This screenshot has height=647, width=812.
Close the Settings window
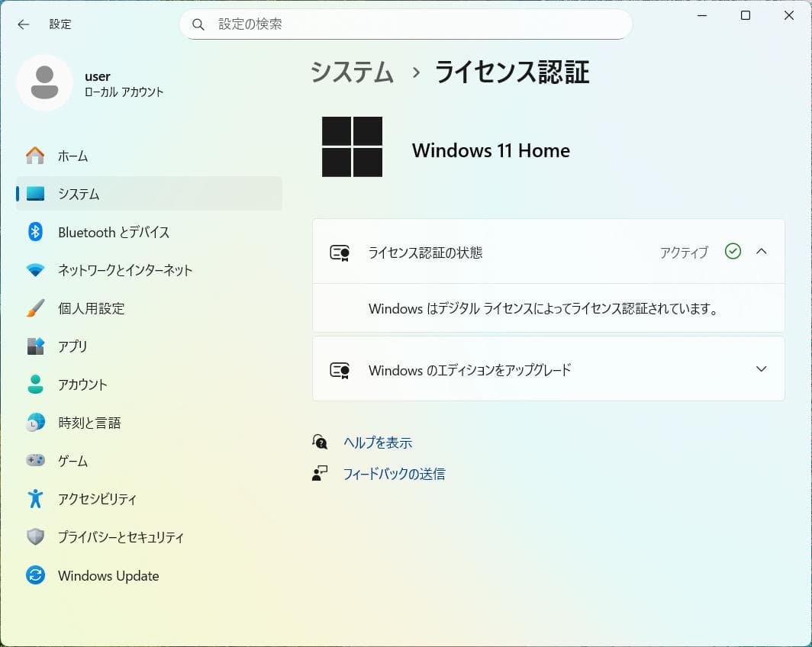click(788, 15)
